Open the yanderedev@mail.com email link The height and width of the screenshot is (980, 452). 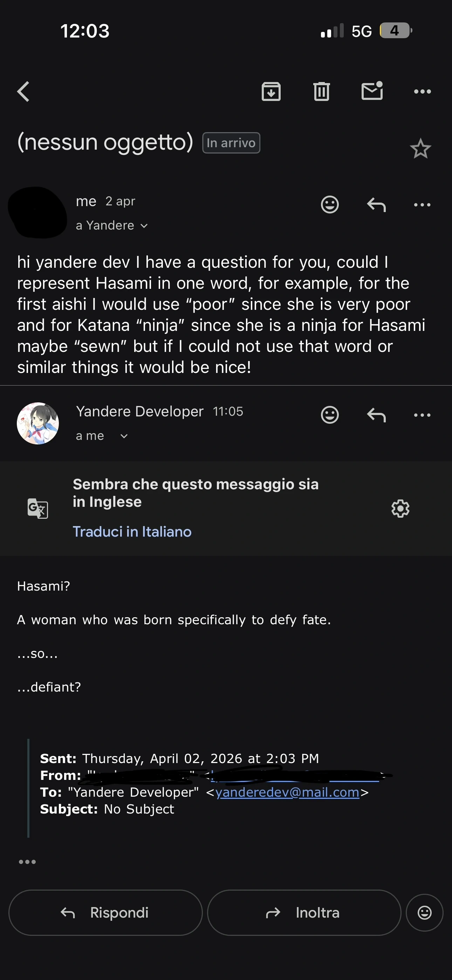(287, 792)
